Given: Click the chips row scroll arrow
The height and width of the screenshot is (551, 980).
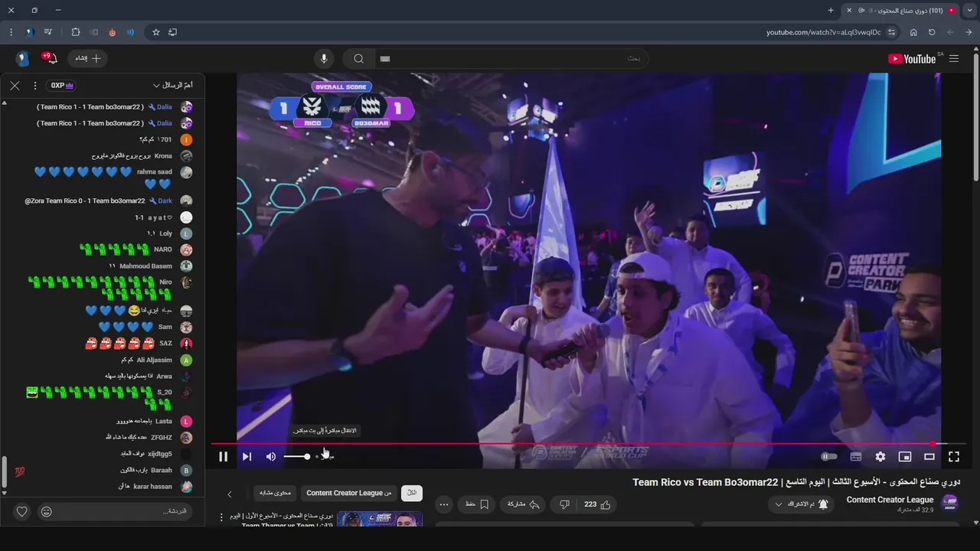Looking at the screenshot, I should (x=229, y=494).
